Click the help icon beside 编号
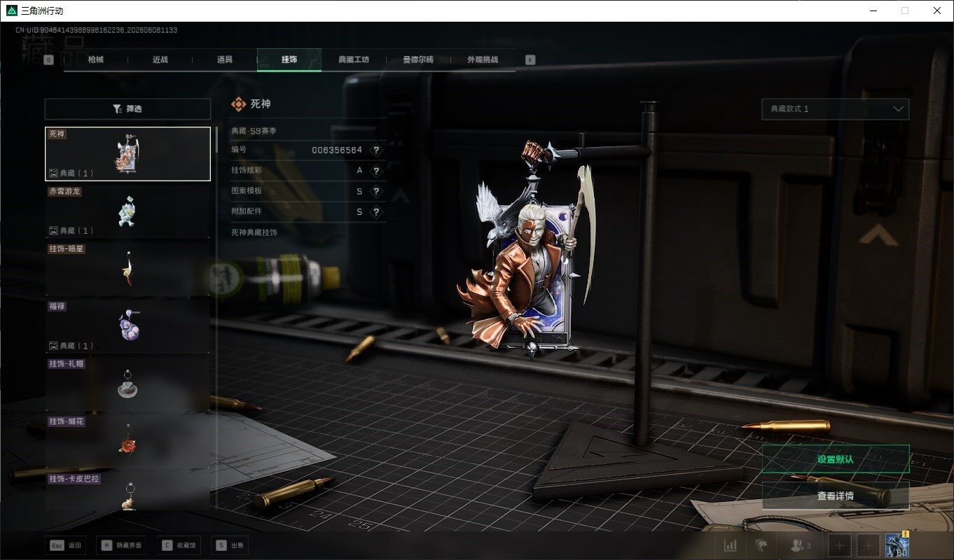Screen dimensions: 954x560 pos(376,150)
